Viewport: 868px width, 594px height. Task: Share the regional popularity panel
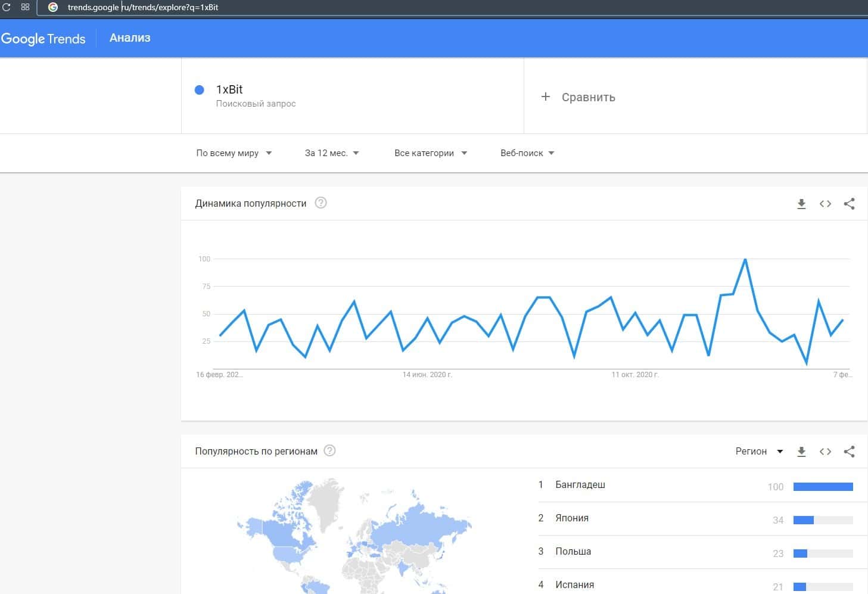coord(849,452)
